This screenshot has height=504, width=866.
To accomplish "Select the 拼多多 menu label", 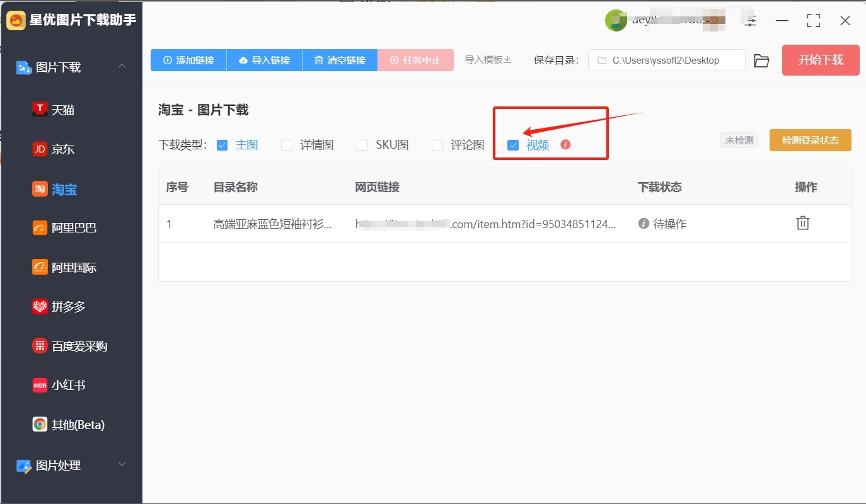I will pyautogui.click(x=69, y=307).
